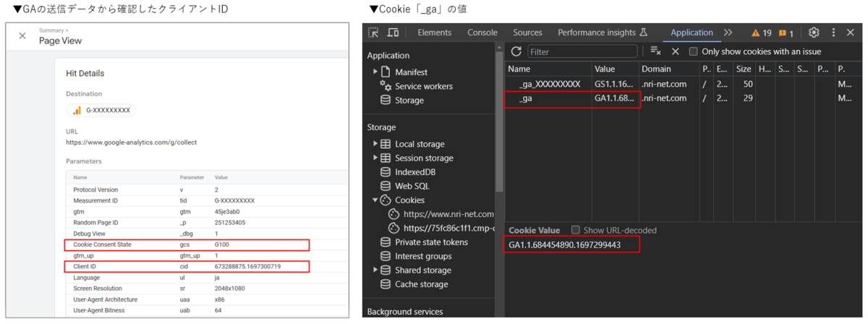Click the issues badge showing 1
This screenshot has width=868, height=324.
pyautogui.click(x=786, y=33)
